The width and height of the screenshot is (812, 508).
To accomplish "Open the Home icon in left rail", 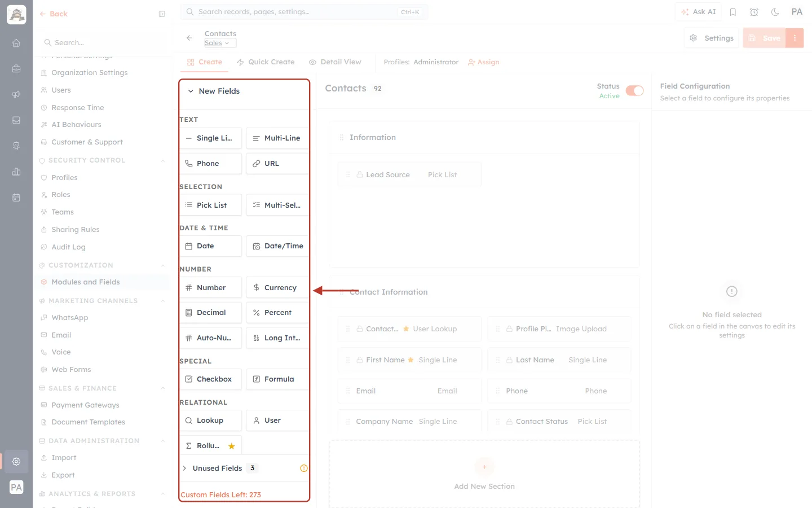I will click(16, 43).
